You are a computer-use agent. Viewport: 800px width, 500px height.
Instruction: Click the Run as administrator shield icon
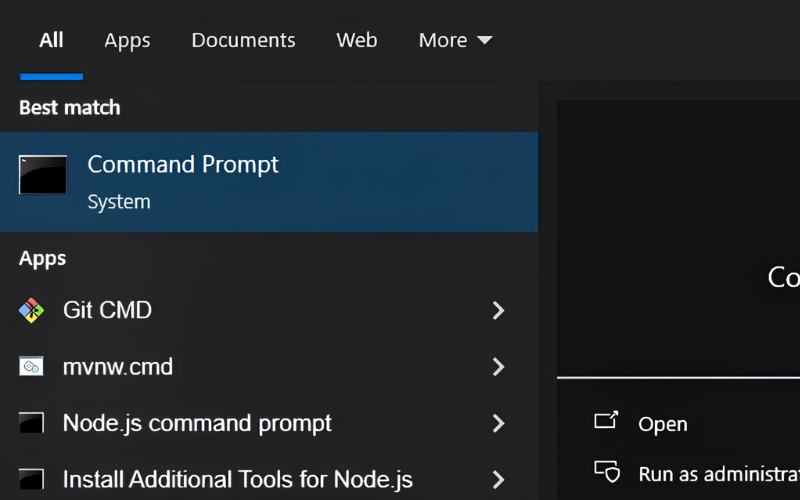point(607,471)
